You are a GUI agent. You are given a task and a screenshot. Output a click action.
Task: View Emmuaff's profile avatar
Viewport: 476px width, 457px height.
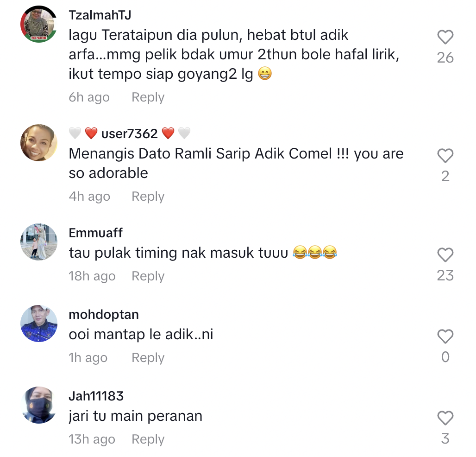39,242
